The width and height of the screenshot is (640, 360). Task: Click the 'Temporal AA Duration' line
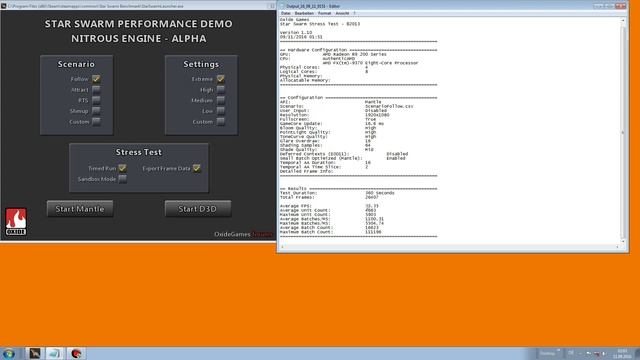pos(325,162)
